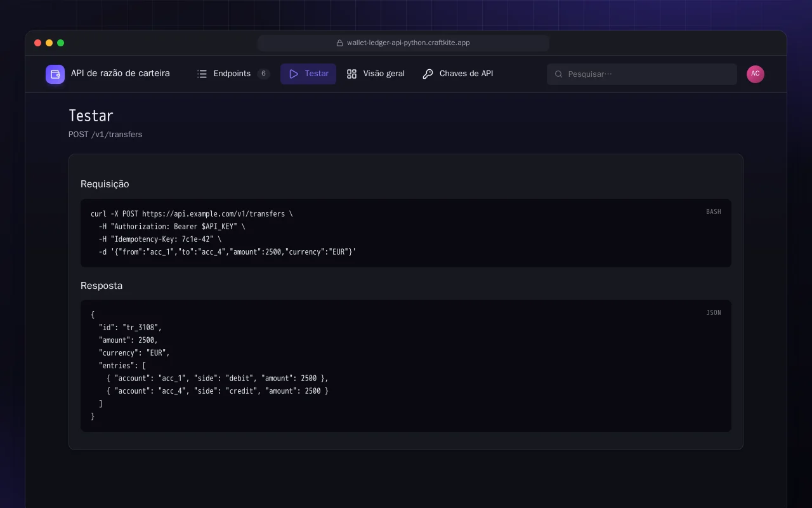Viewport: 812px width, 508px height.
Task: Click the Chaves de API key icon
Action: tap(428, 74)
